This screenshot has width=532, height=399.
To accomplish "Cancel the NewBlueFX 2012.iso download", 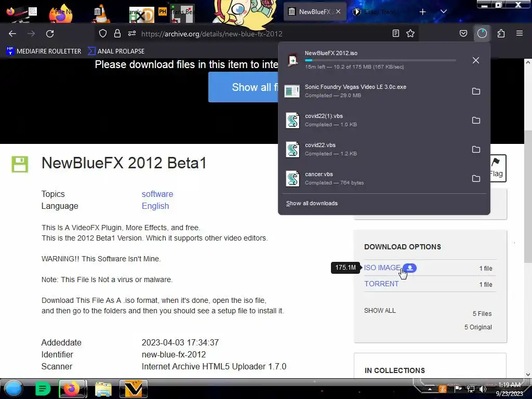I will (x=476, y=60).
